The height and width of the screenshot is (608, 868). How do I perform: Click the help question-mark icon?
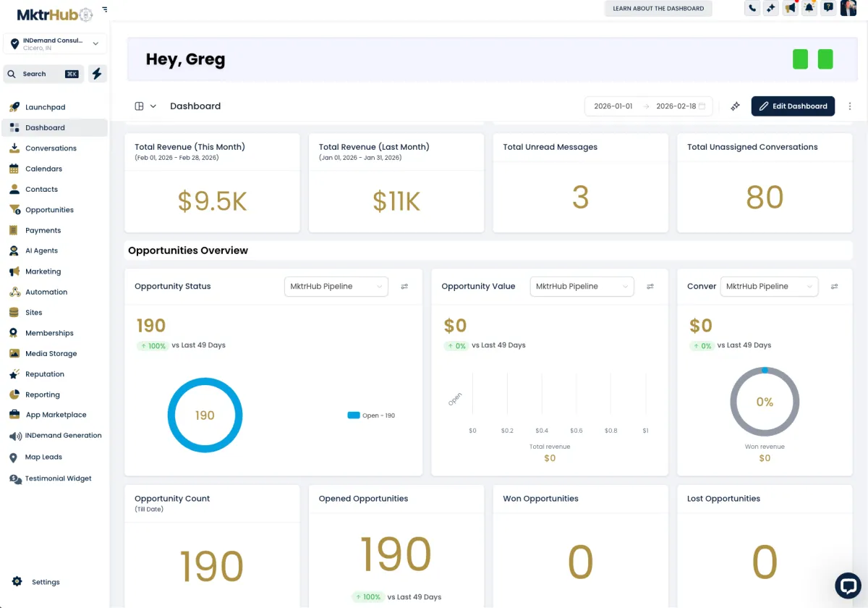pos(828,9)
